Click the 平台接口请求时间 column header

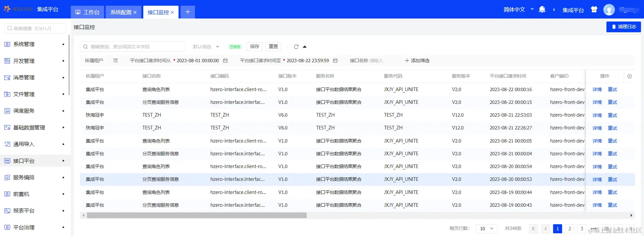(508, 76)
